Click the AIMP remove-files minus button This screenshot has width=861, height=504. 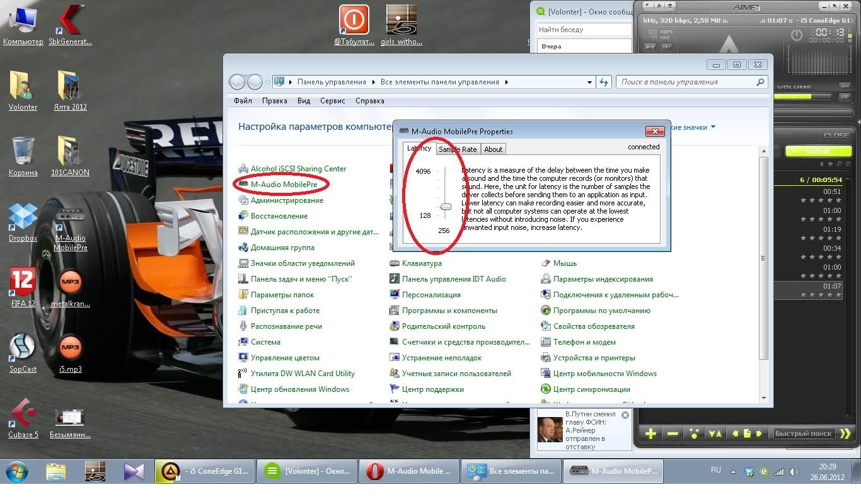(x=673, y=433)
